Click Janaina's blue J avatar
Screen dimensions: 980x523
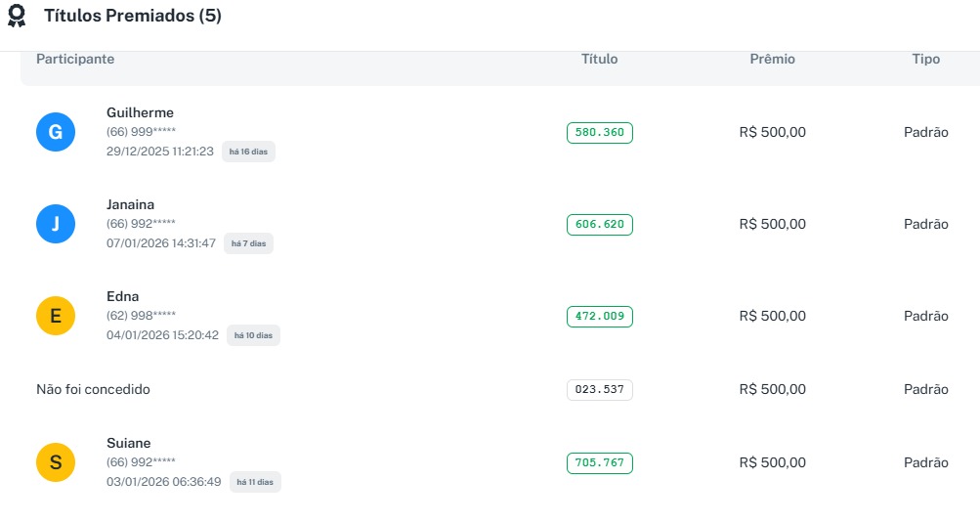click(56, 224)
